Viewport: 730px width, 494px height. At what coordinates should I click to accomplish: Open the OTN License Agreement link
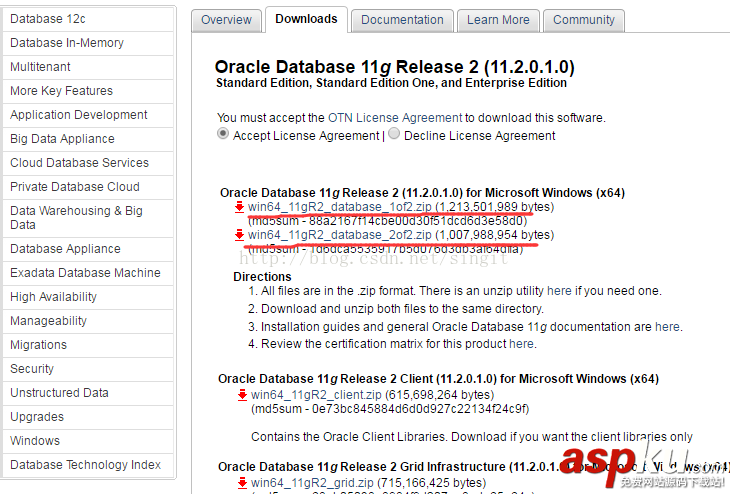tap(395, 118)
